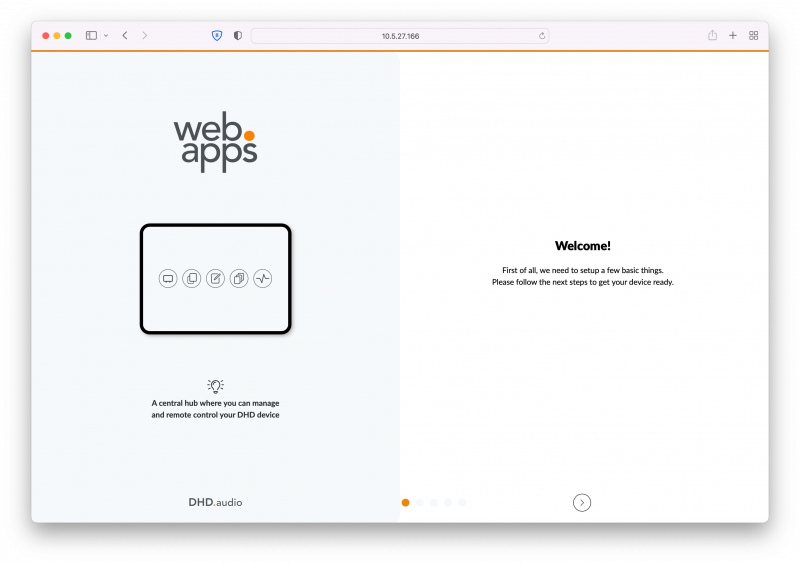
Task: Open a new tab with the plus icon
Action: pos(733,35)
